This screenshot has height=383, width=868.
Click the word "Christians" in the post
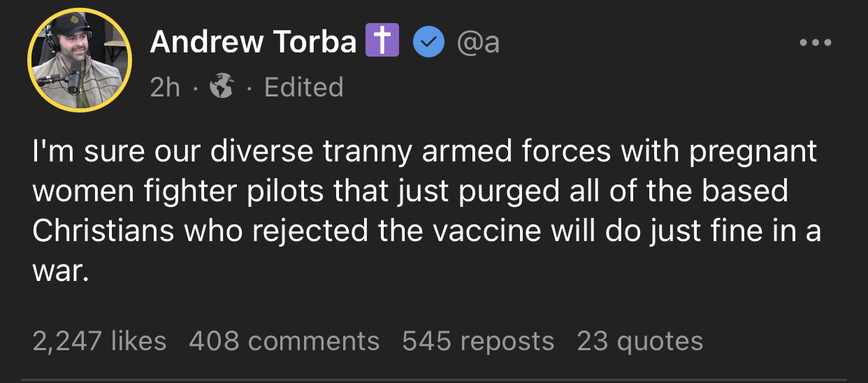point(102,232)
